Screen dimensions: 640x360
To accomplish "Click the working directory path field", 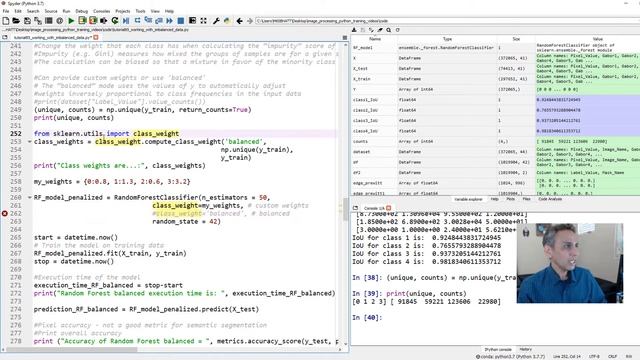I will [x=447, y=20].
